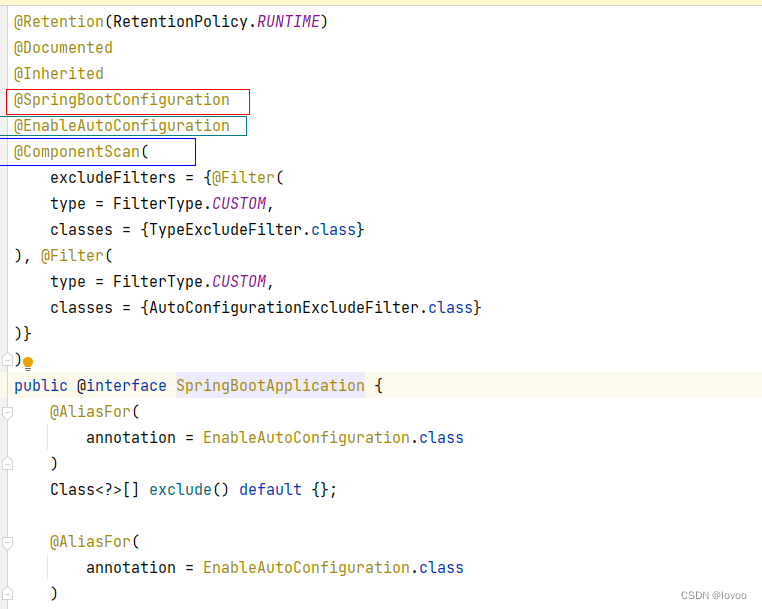762x609 pixels.
Task: Toggle fold end marker just above Class<?>[] exclude
Action: coord(7,464)
